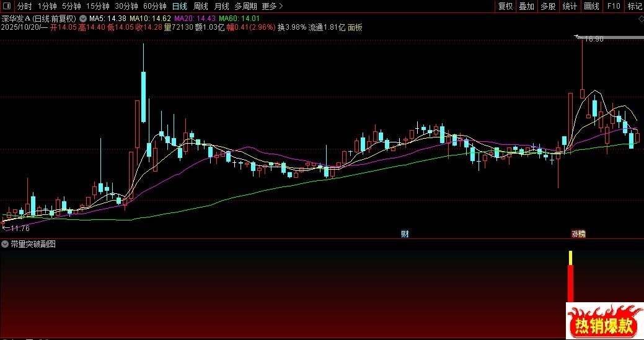Select the 30分钟 period tab
The height and width of the screenshot is (340, 644).
pos(126,6)
